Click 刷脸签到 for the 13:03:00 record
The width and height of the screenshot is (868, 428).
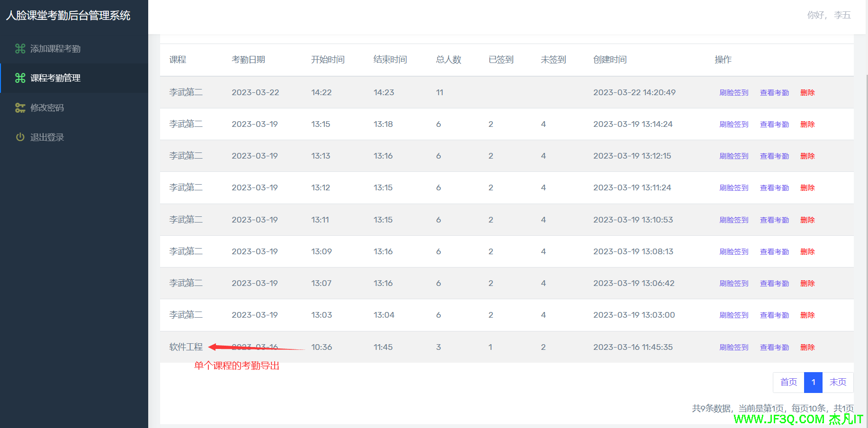click(x=734, y=315)
